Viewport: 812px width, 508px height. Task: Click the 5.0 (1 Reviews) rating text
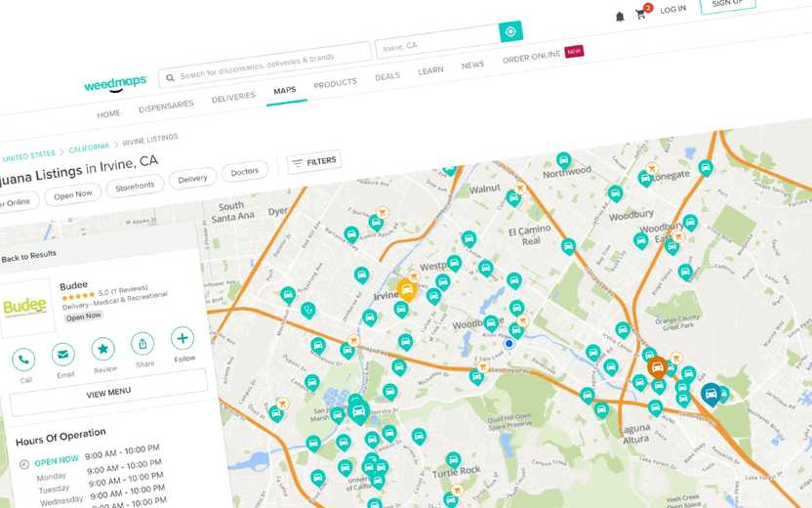123,290
